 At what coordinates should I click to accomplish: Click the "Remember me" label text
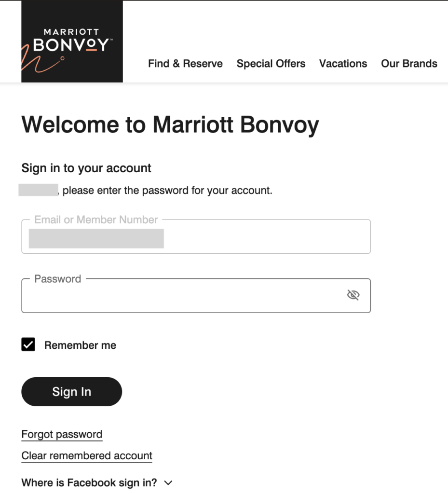pyautogui.click(x=80, y=345)
